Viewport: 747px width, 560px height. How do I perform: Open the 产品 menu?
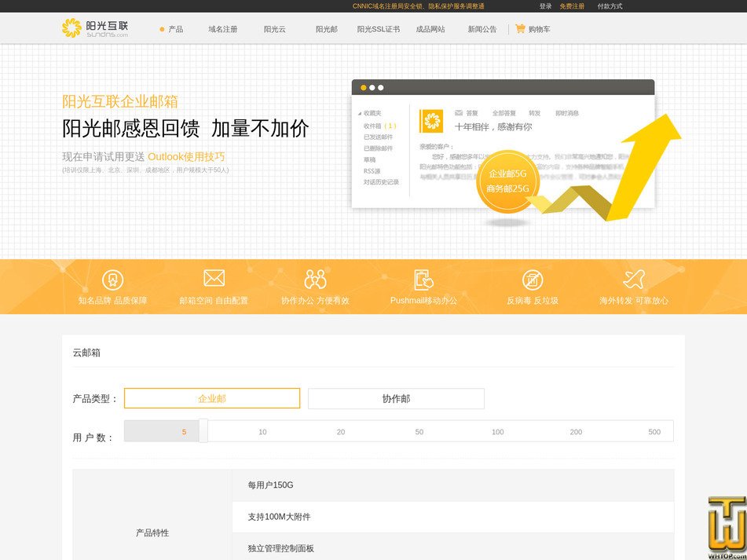point(176,29)
